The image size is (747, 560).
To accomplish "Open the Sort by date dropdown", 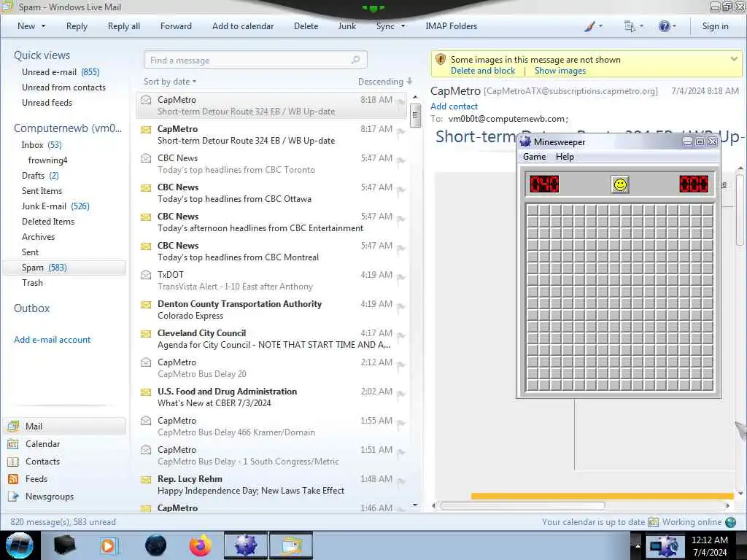I will [x=170, y=82].
